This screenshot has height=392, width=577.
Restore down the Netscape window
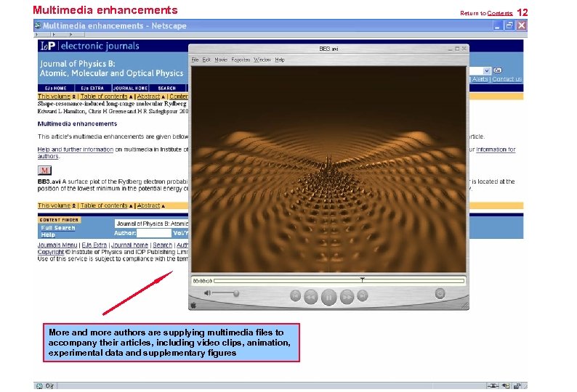tap(509, 25)
